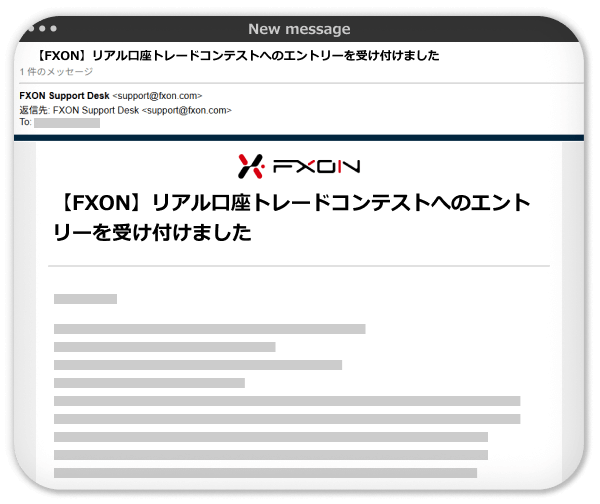Image resolution: width=600 pixels, height=504 pixels.
Task: Click the reply-to line 返信先 FXON Support Desk
Action: 126,110
